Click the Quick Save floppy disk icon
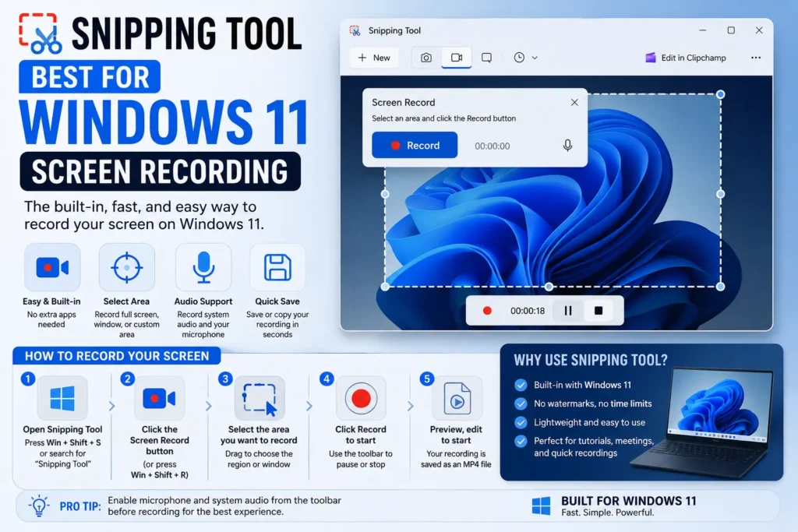Viewport: 798px width, 532px height. pos(277,267)
